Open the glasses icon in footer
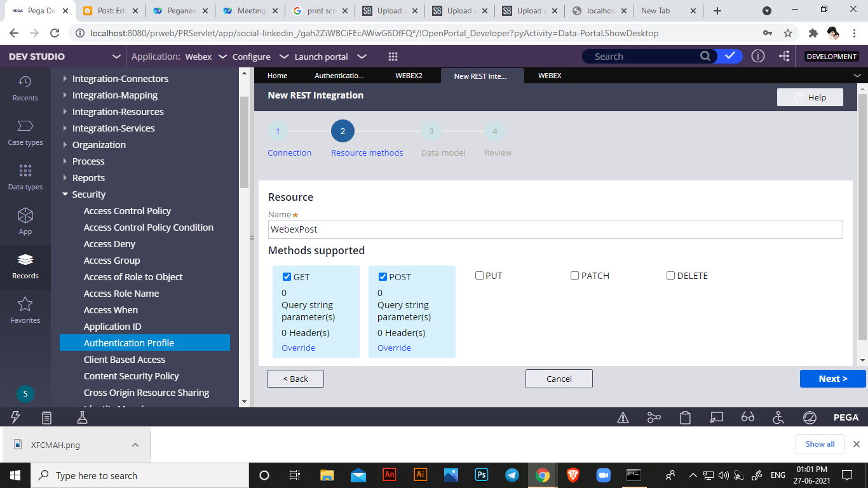868x488 pixels. click(x=748, y=417)
